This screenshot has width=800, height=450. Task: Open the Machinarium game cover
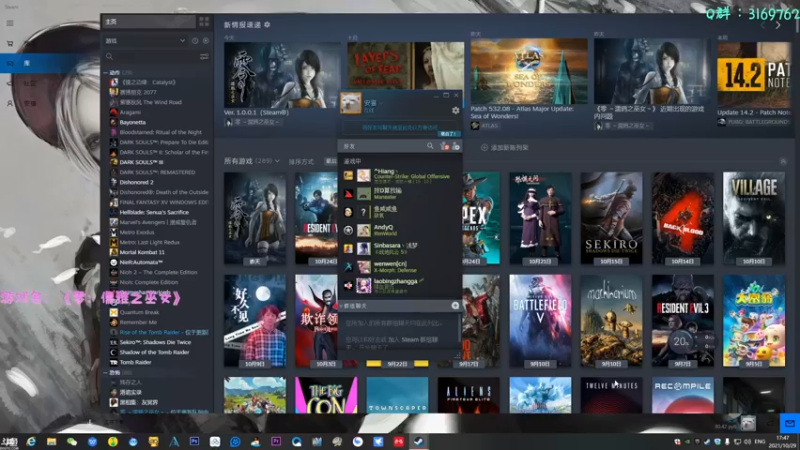tap(611, 321)
